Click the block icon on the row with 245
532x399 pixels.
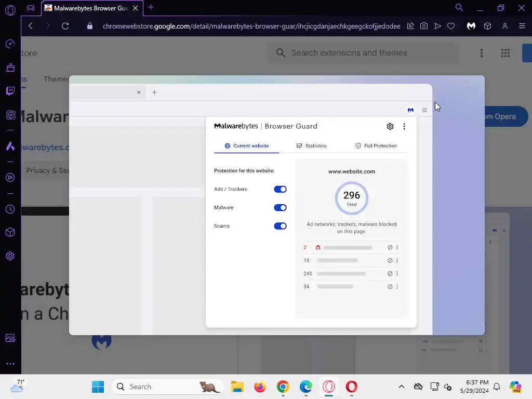390,273
